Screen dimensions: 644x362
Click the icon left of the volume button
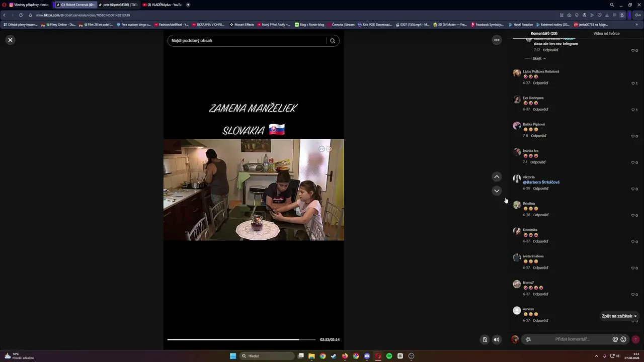point(485,339)
